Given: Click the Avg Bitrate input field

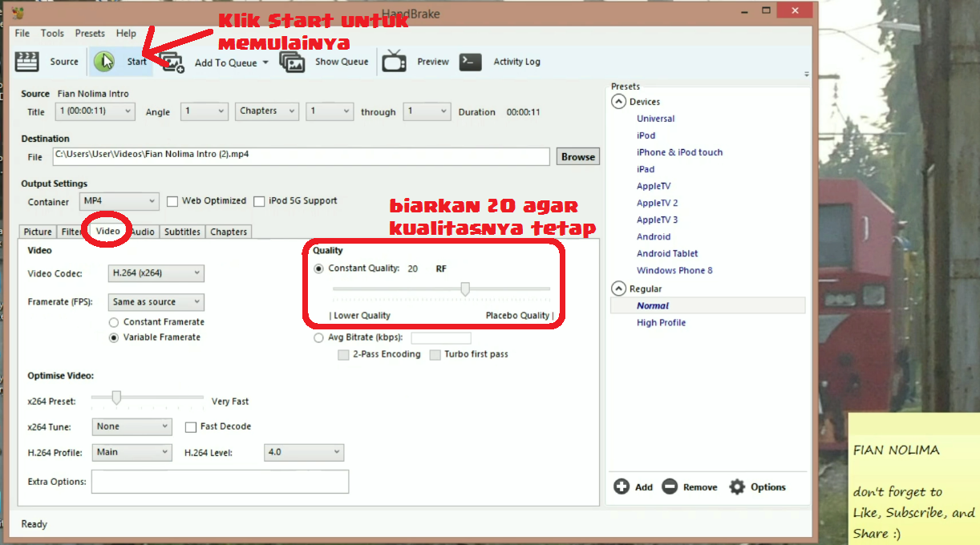Looking at the screenshot, I should (x=441, y=338).
